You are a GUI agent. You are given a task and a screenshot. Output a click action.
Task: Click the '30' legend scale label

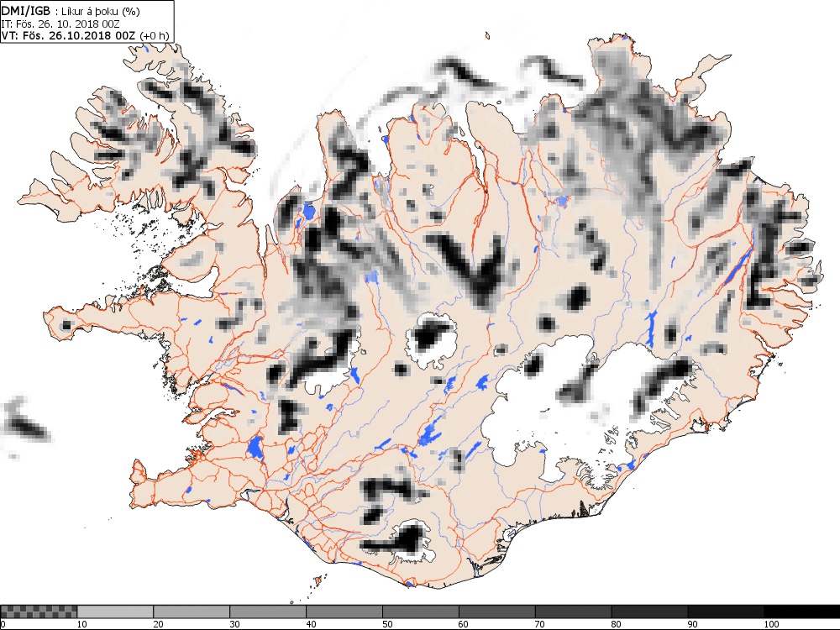coord(234,624)
